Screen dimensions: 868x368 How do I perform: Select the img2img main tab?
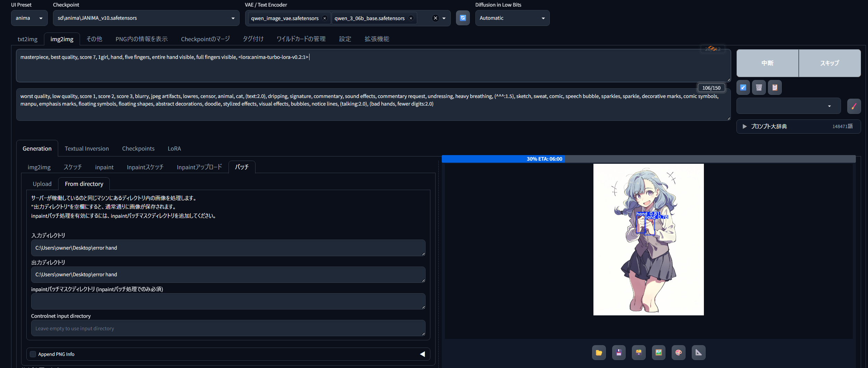[62, 39]
